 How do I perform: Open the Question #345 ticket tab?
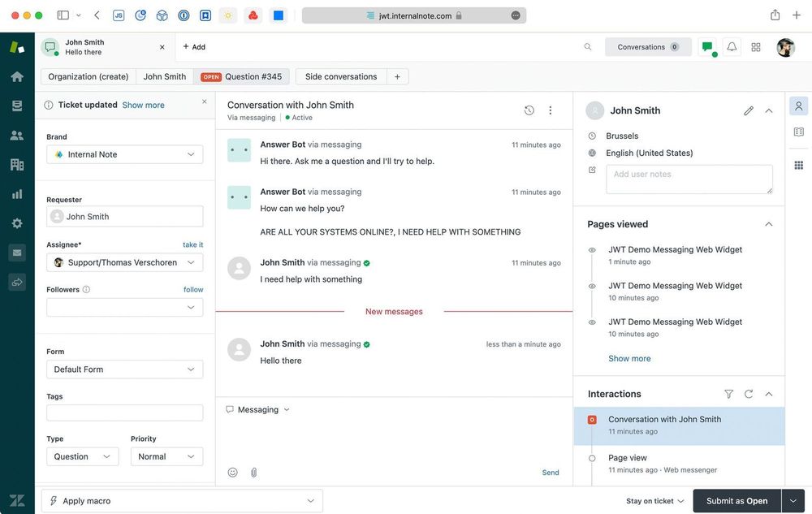[253, 76]
